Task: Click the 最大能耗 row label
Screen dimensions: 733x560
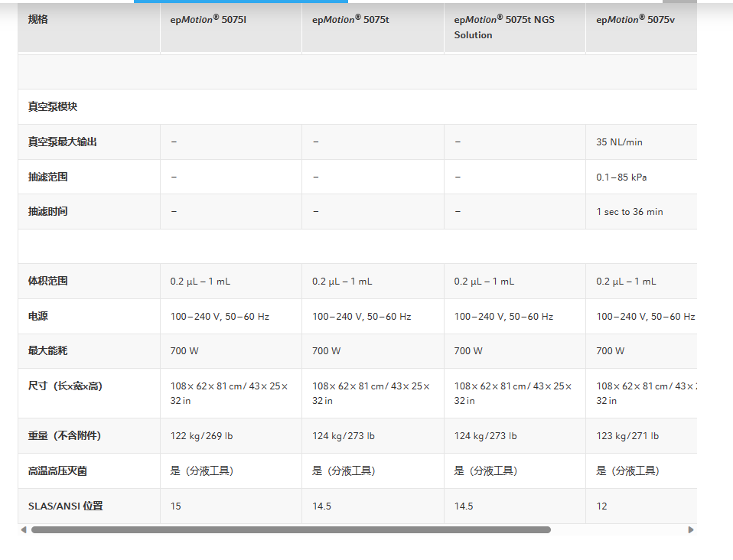Action: point(47,350)
